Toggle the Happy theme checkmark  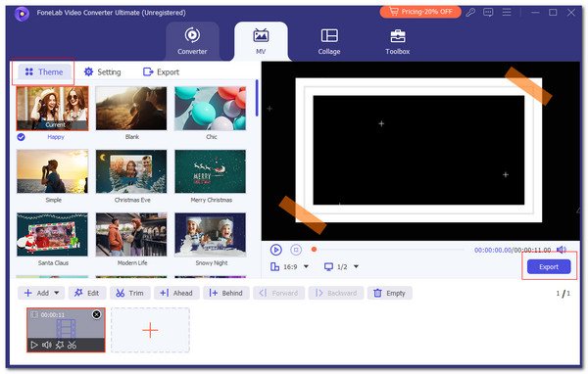21,137
